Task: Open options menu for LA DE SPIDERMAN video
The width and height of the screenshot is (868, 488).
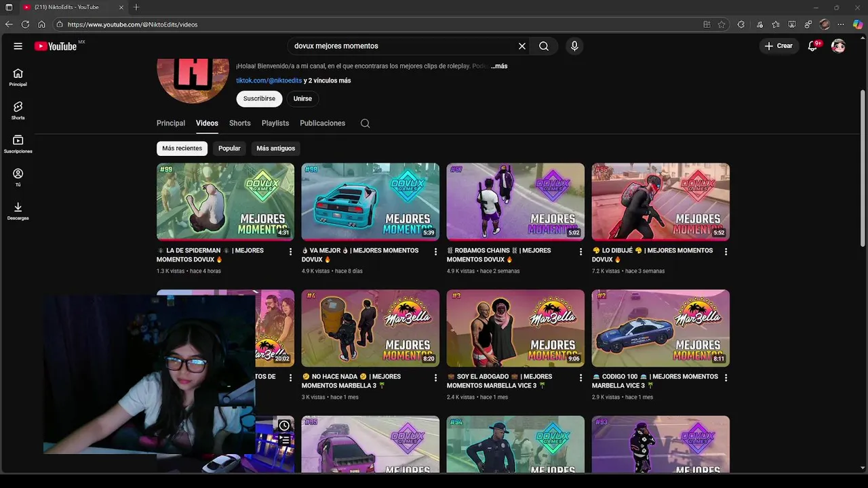Action: 290,251
